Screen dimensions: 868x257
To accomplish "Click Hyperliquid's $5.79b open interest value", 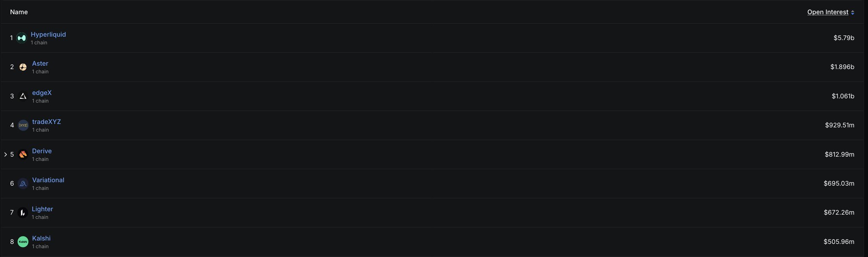I will point(843,38).
